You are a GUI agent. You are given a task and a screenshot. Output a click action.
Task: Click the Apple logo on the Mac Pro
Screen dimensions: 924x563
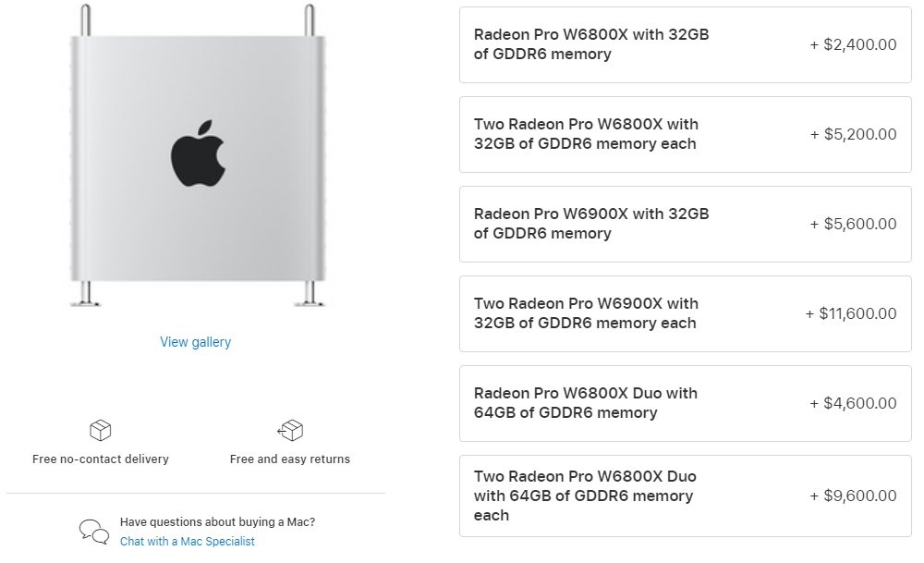(x=198, y=153)
